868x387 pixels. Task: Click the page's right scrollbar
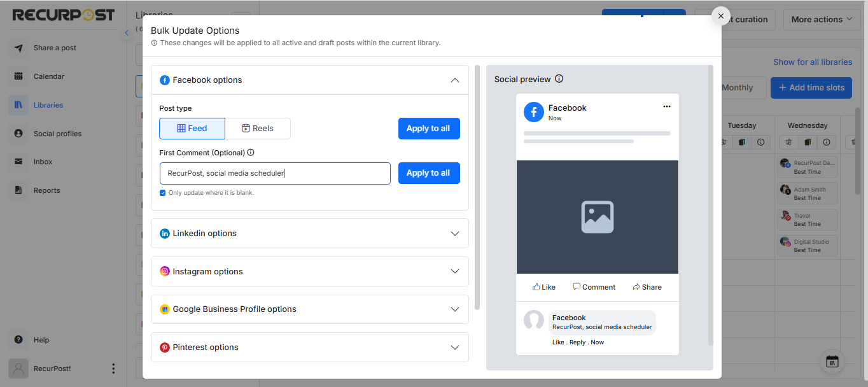858,153
